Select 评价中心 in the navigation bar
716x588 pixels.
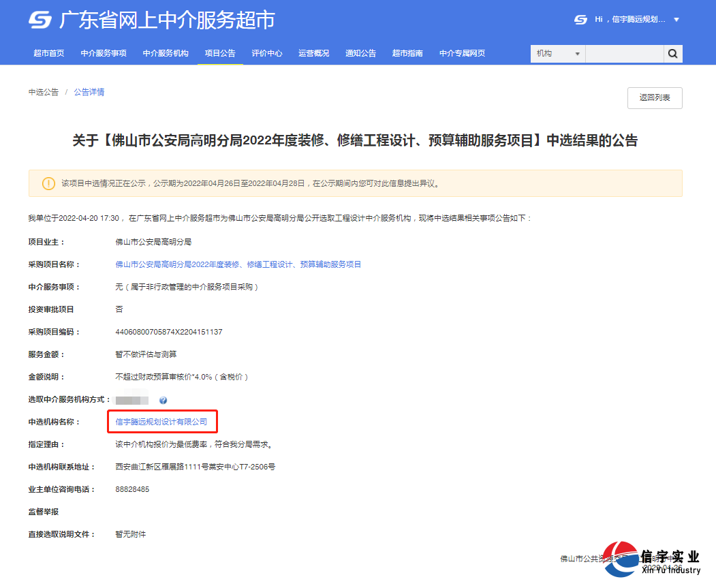pyautogui.click(x=267, y=52)
